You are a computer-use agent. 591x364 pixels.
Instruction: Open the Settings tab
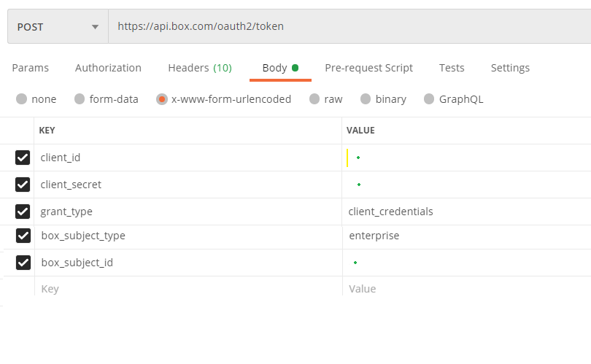click(x=510, y=68)
